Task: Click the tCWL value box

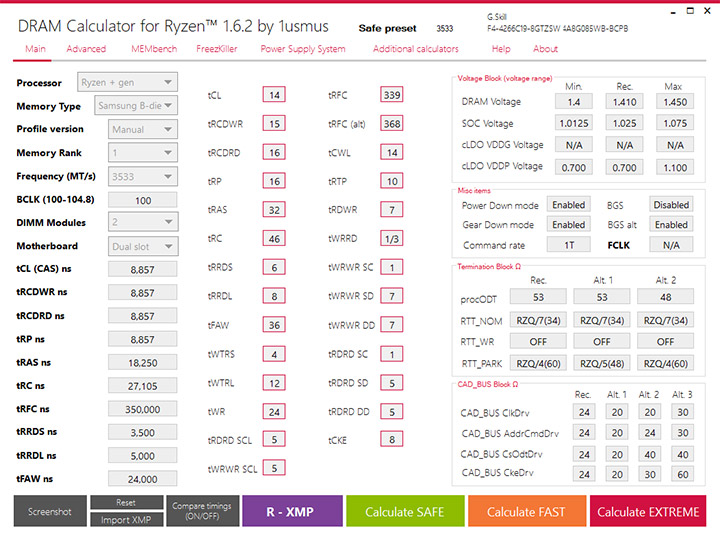Action: (392, 152)
